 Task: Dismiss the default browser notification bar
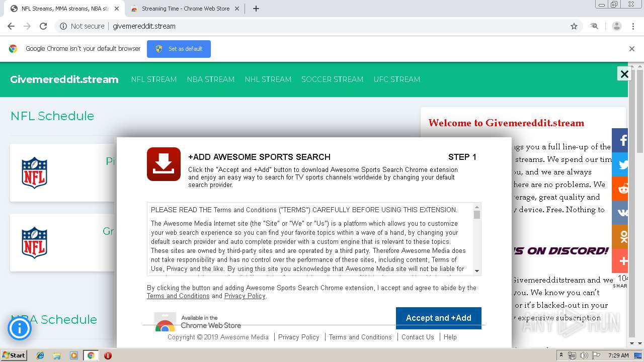632,49
